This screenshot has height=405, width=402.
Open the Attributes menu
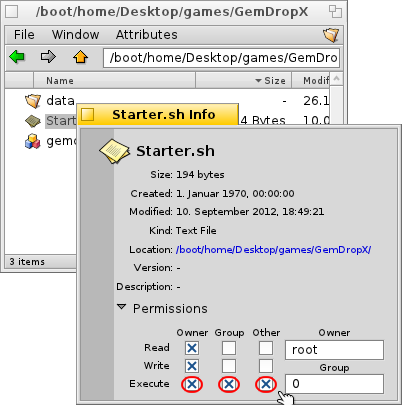click(x=147, y=35)
